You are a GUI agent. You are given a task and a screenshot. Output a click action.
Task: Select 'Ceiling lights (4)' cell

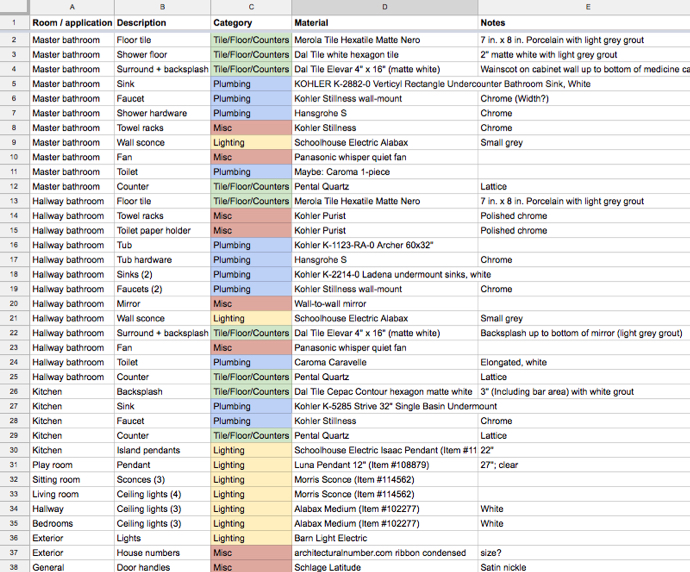coord(162,494)
